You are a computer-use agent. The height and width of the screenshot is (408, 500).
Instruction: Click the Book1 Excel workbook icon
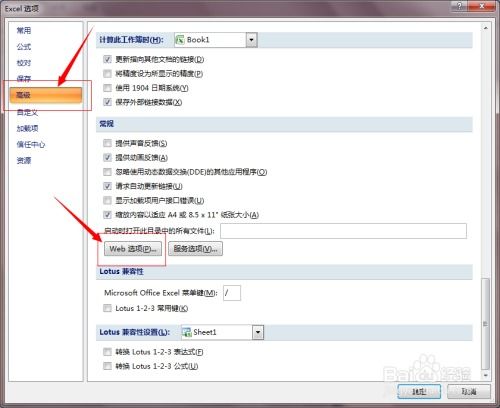[x=180, y=40]
